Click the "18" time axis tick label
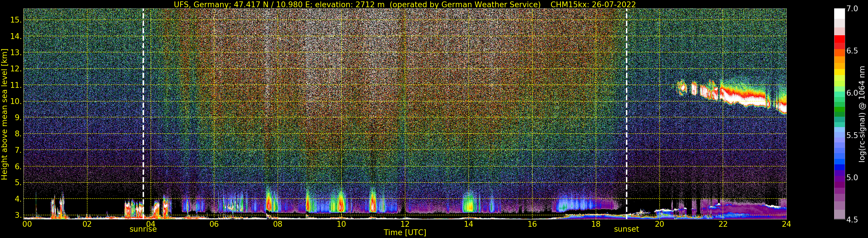 (596, 224)
